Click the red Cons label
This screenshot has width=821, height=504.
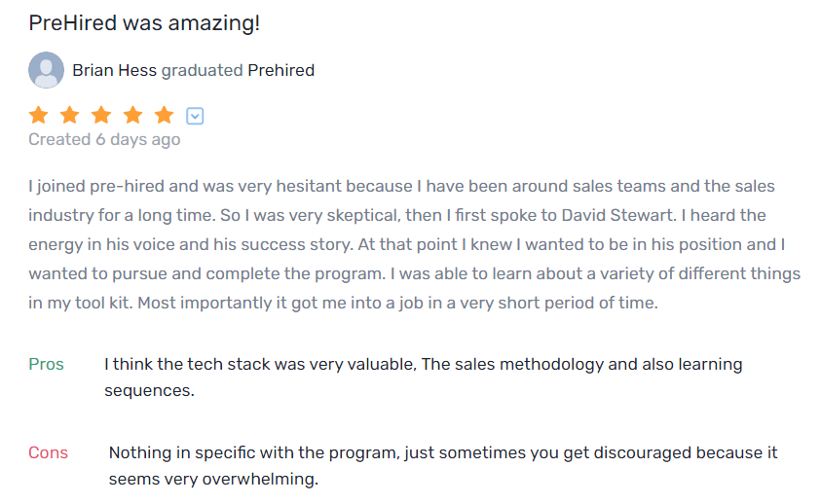point(48,452)
